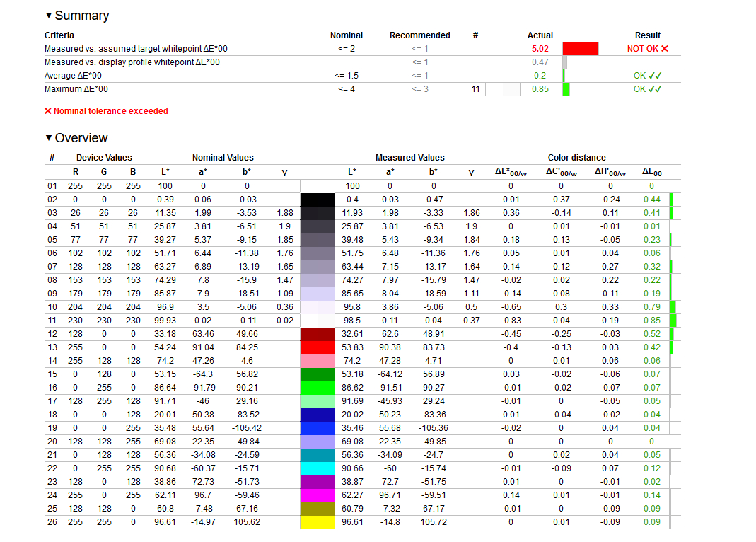Select the cyan swatch in row 22

click(318, 468)
